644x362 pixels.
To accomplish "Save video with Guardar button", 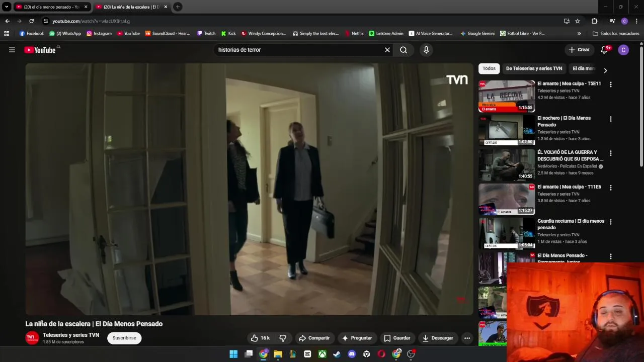I will pos(397,338).
